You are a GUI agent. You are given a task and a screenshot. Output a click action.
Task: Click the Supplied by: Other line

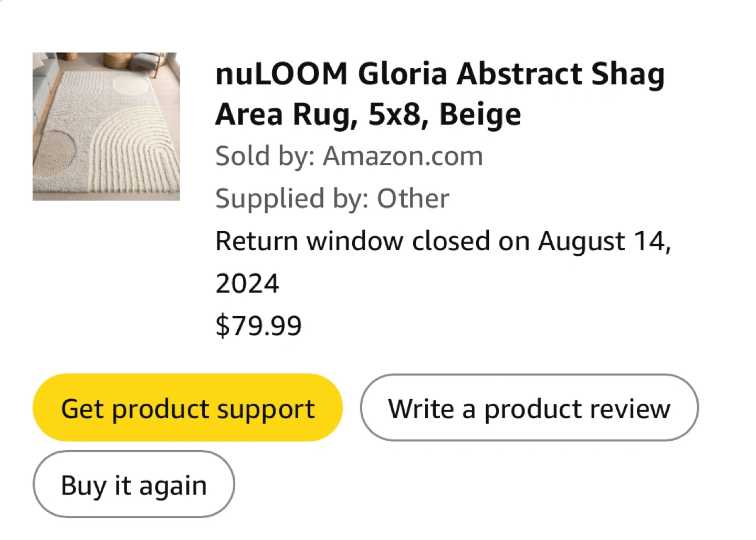click(x=332, y=199)
